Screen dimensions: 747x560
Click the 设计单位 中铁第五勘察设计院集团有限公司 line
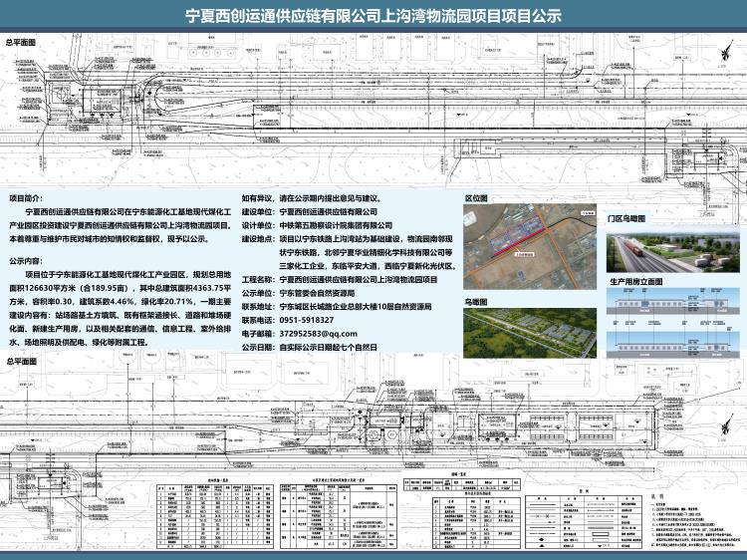point(318,225)
